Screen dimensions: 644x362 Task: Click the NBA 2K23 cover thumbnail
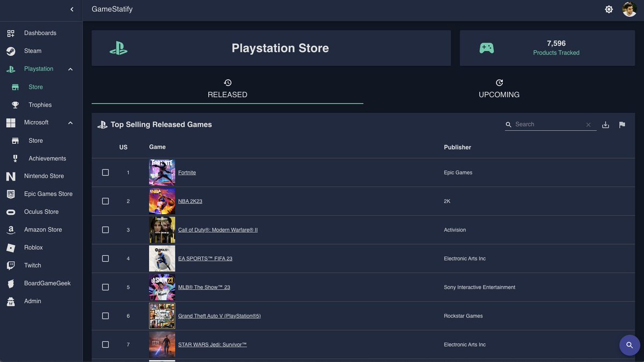[x=162, y=201]
